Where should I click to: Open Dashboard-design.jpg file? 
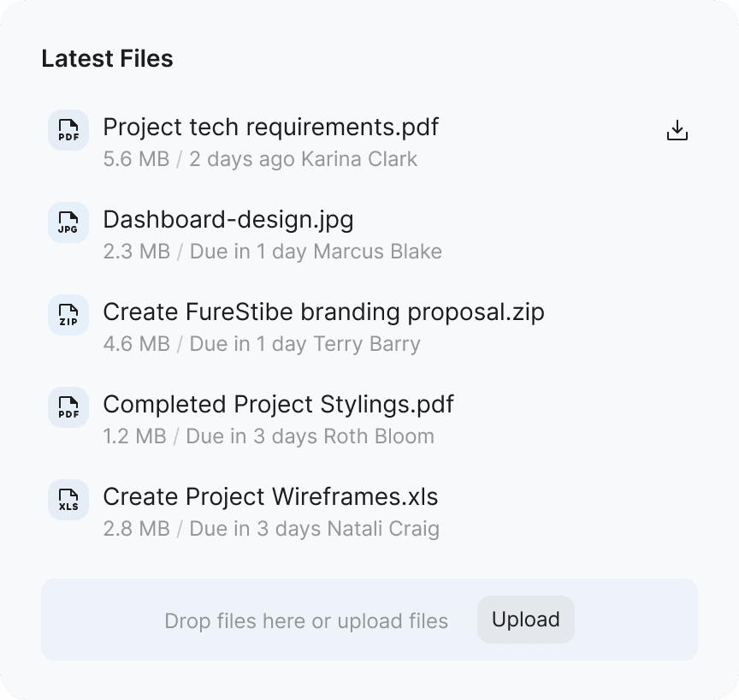[x=228, y=220]
